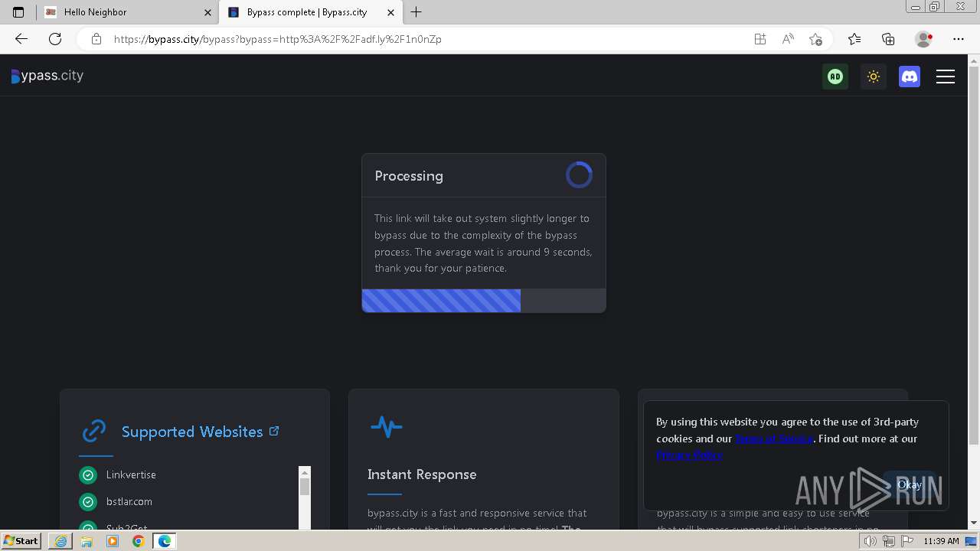Launch Chrome from taskbar
The height and width of the screenshot is (551, 980).
(x=139, y=541)
